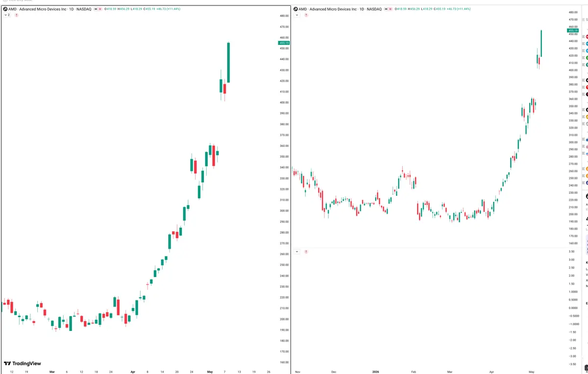
Task: Click the open value O418.59 in the left chart header
Action: tap(110, 9)
